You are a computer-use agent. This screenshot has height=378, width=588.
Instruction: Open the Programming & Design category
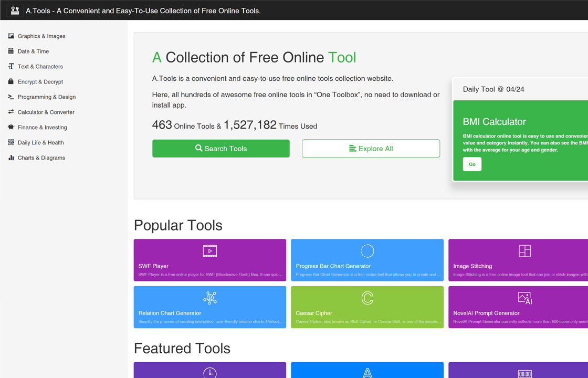(x=47, y=97)
